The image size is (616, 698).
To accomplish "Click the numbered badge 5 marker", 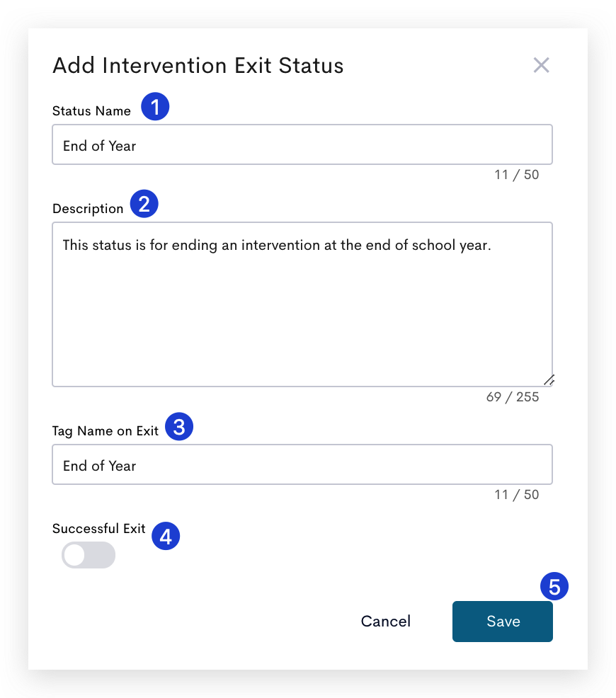I will (x=554, y=586).
